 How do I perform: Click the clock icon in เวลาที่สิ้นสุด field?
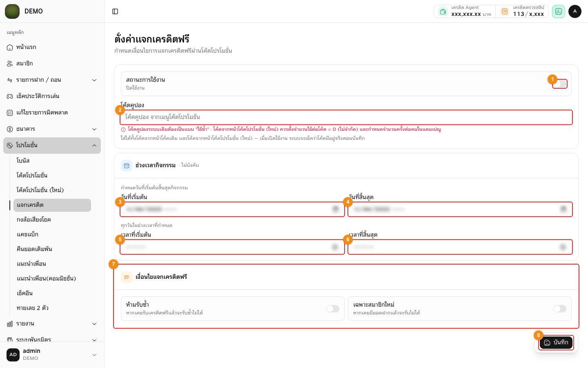click(563, 247)
